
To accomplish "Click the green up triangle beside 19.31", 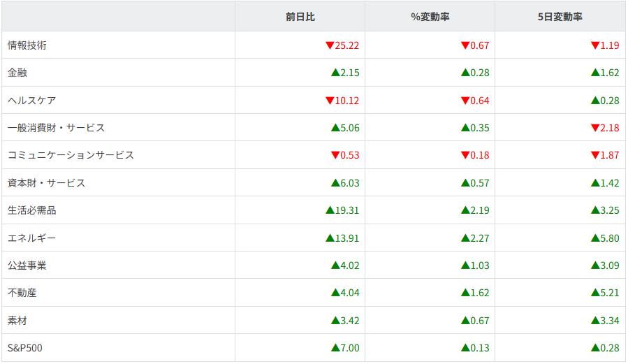I will pos(330,210).
